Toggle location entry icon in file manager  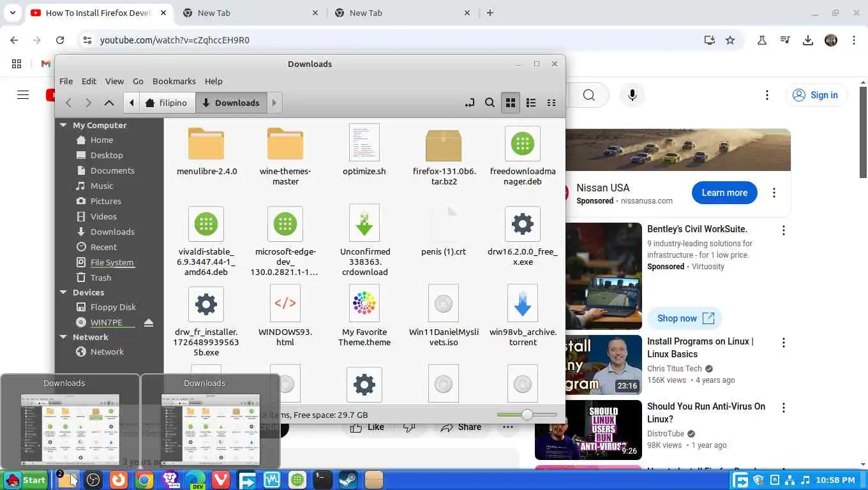pyautogui.click(x=470, y=103)
